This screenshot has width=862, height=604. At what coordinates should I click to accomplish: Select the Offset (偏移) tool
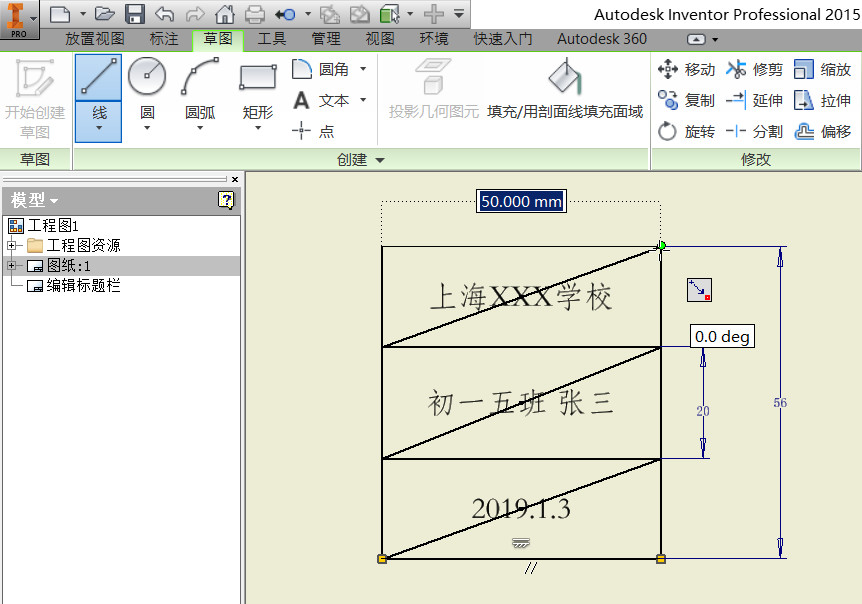(822, 131)
